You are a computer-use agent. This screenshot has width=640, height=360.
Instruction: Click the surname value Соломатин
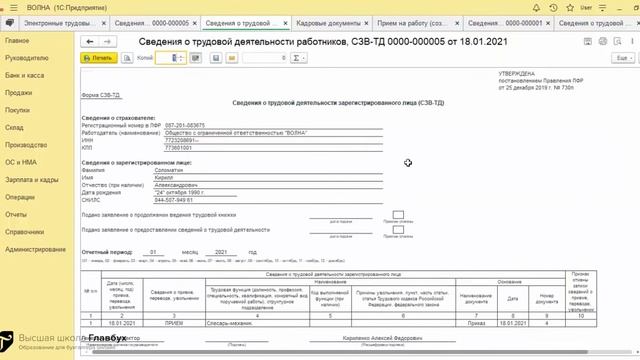[169, 170]
